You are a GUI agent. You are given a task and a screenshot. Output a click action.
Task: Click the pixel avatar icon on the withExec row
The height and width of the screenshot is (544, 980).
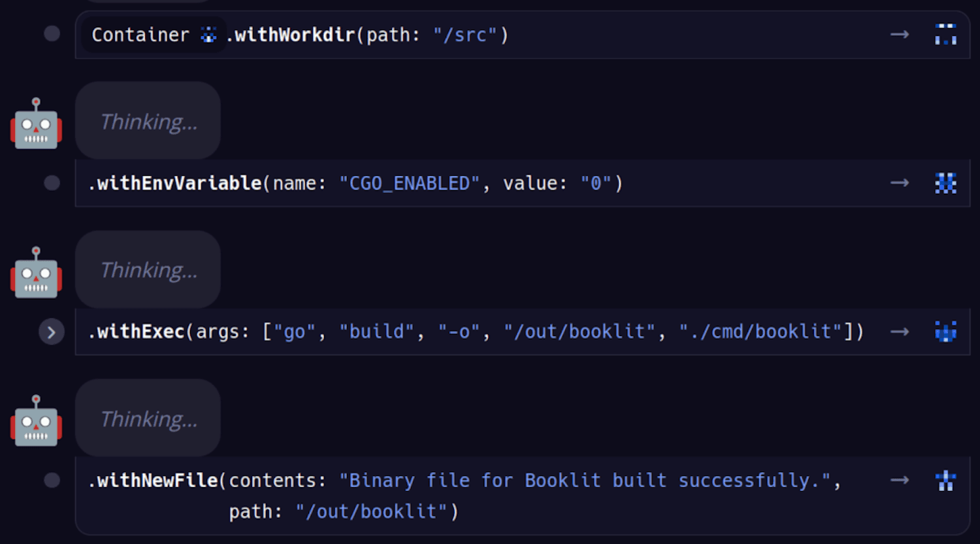945,331
